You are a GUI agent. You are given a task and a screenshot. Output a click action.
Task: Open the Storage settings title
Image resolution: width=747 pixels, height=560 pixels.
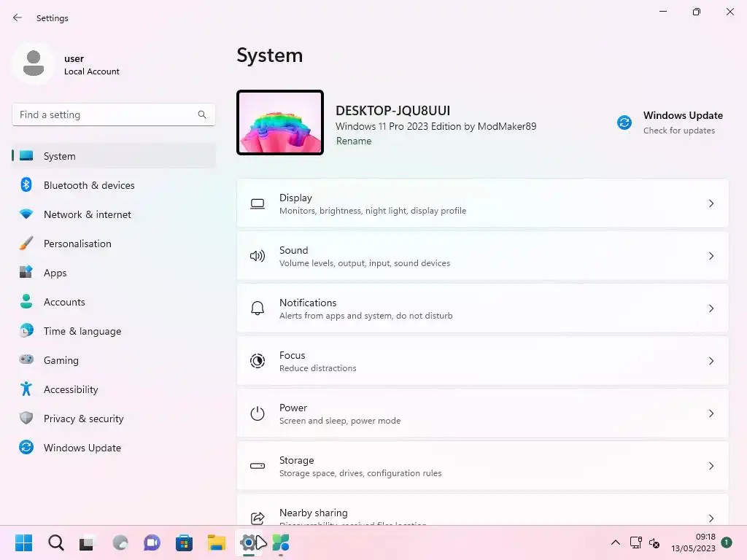pos(296,461)
